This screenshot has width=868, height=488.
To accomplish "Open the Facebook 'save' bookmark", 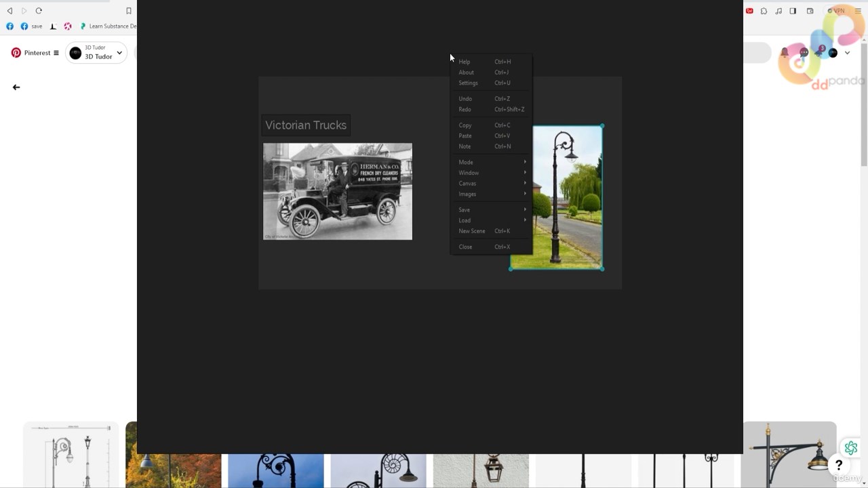I will pyautogui.click(x=31, y=26).
